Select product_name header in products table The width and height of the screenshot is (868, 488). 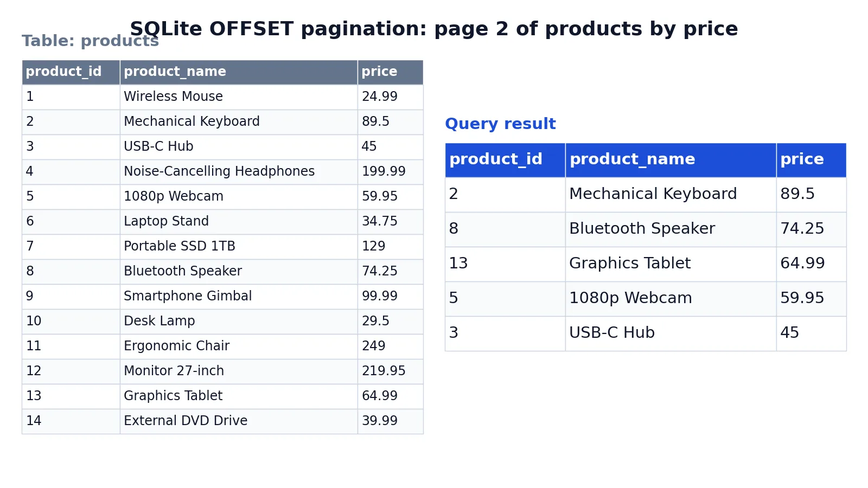pos(239,72)
